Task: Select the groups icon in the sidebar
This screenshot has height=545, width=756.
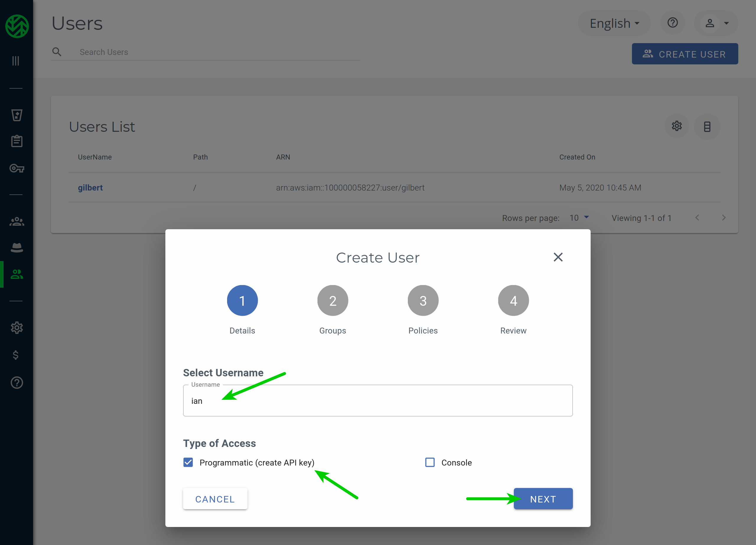Action: tap(16, 221)
